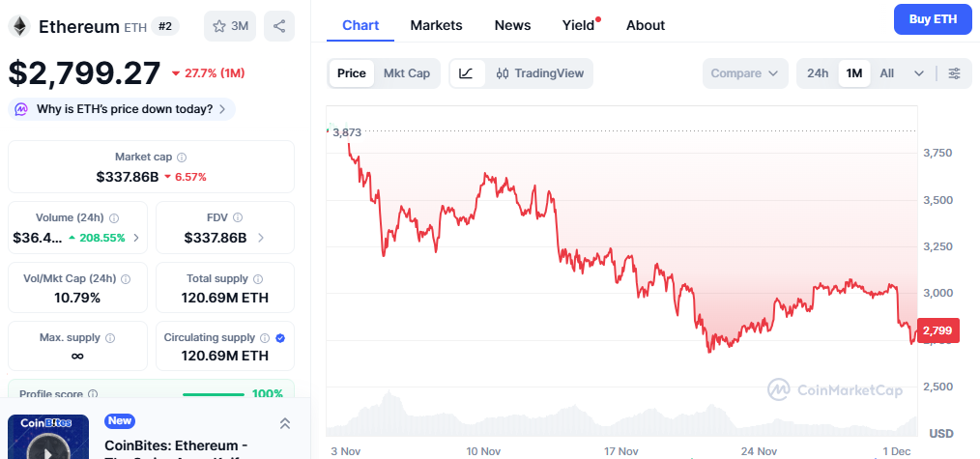Open 'Why is ETH's price down today?'
Image resolution: width=980 pixels, height=459 pixels.
tap(122, 109)
